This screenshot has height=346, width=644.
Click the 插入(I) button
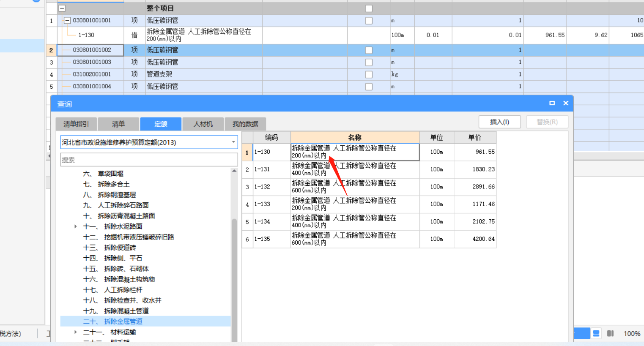[499, 122]
